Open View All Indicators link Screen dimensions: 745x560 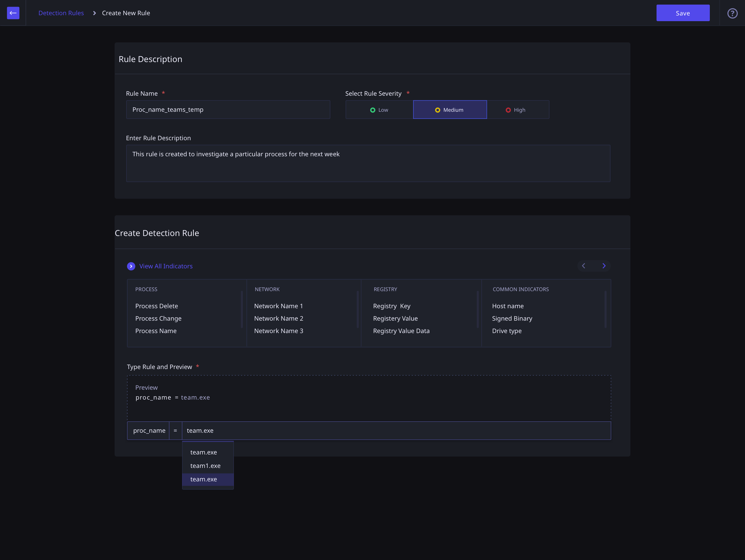[x=166, y=266]
